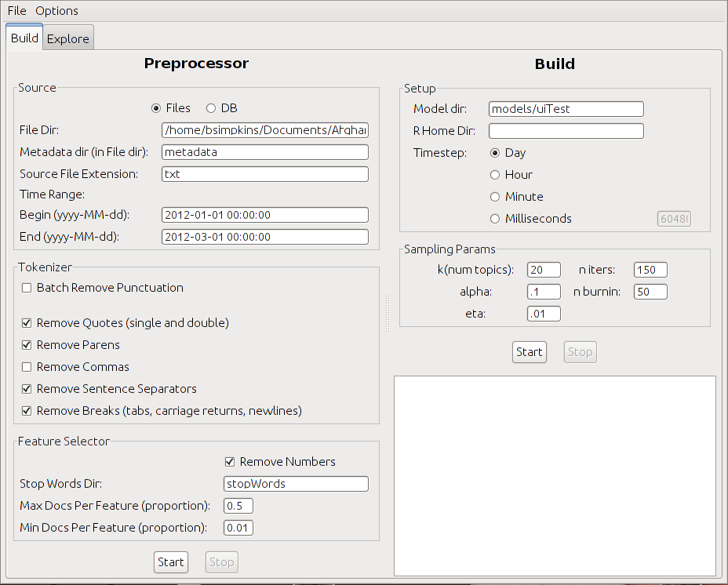Click the n iters input field
728x585 pixels.
point(650,270)
